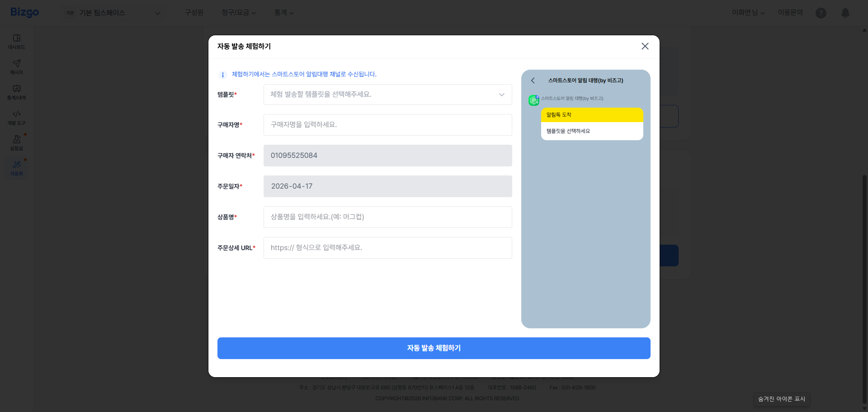The height and width of the screenshot is (412, 868).
Task: Expand the 청구/요금 dropdown
Action: coord(239,13)
